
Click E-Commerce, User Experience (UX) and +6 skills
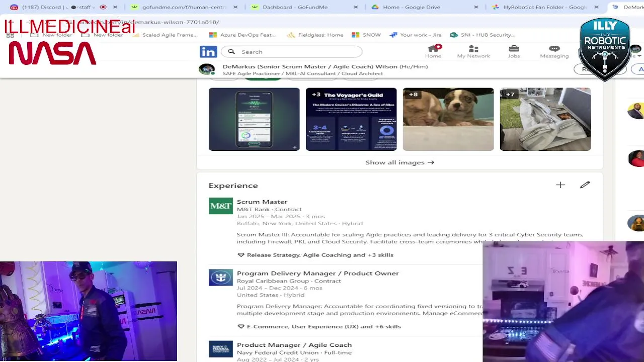click(324, 326)
